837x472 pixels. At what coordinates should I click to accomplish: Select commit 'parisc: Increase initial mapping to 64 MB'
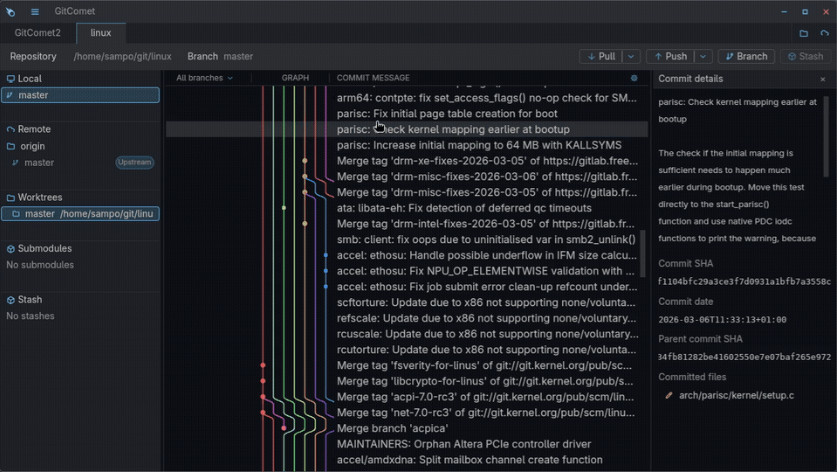pyautogui.click(x=407, y=145)
